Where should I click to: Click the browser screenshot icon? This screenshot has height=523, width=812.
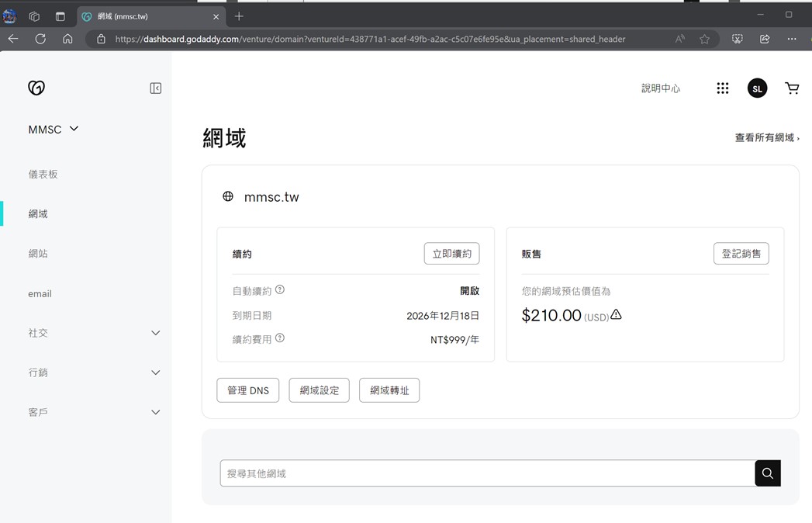coord(737,39)
